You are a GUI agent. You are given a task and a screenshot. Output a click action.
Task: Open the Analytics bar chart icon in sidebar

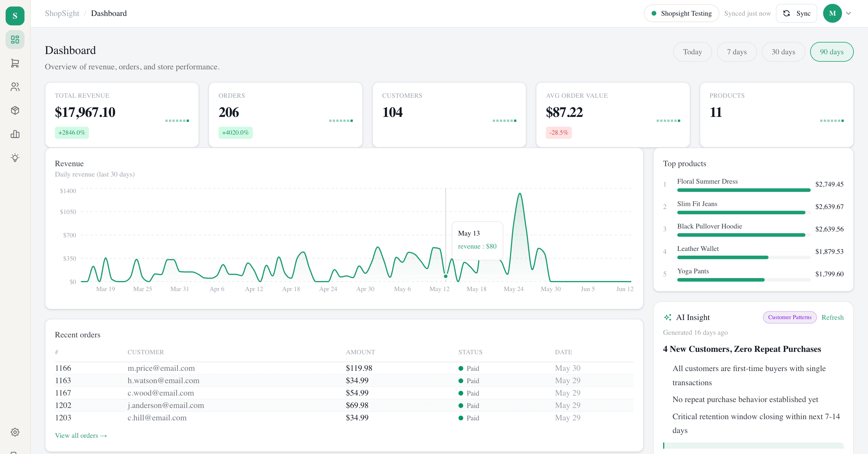pyautogui.click(x=15, y=134)
